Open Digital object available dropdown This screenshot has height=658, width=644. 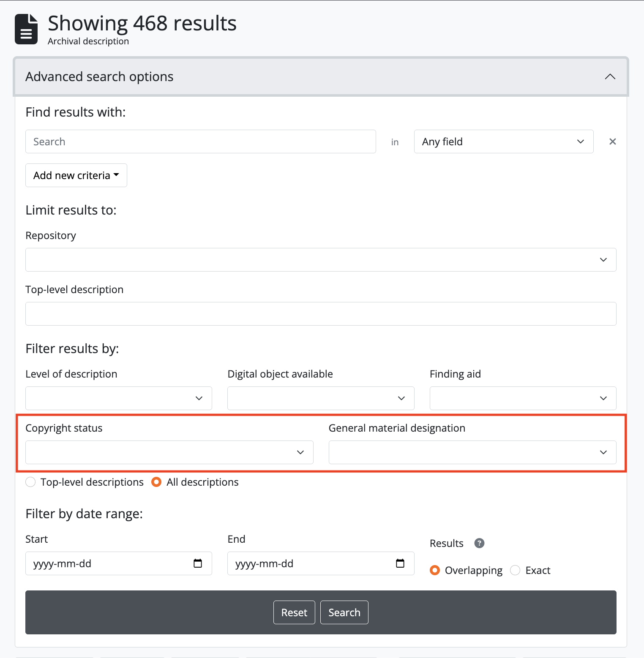point(320,398)
